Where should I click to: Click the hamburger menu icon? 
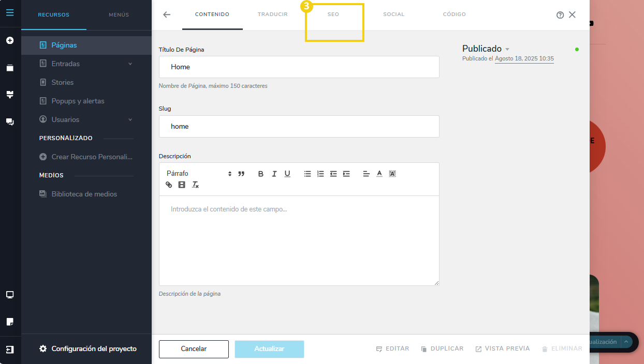coord(10,11)
